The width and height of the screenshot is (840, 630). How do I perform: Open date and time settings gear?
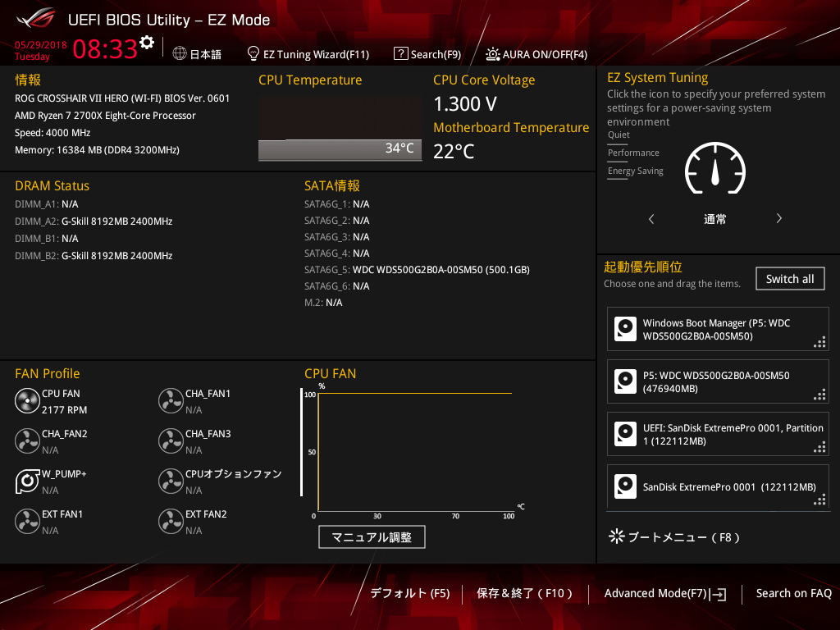pos(147,43)
